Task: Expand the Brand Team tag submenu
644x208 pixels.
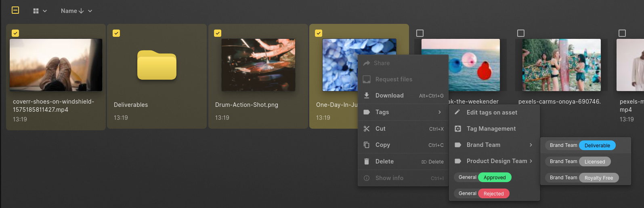Action: click(494, 145)
